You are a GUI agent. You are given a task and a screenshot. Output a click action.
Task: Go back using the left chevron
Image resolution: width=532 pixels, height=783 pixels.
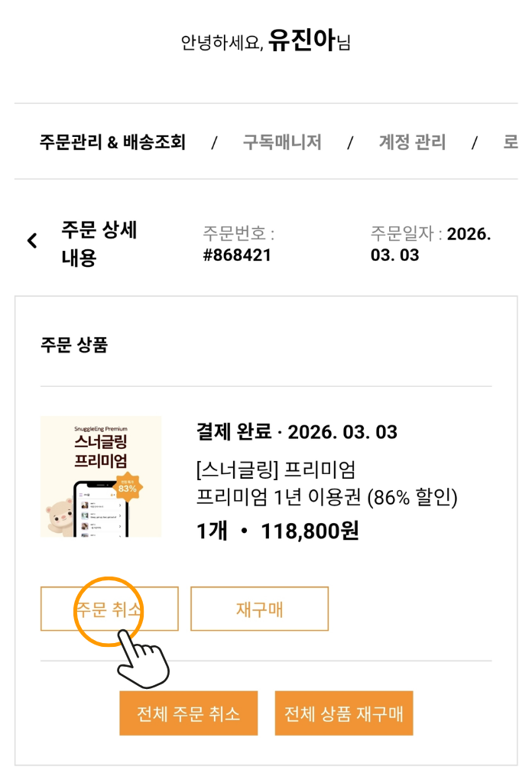[32, 242]
